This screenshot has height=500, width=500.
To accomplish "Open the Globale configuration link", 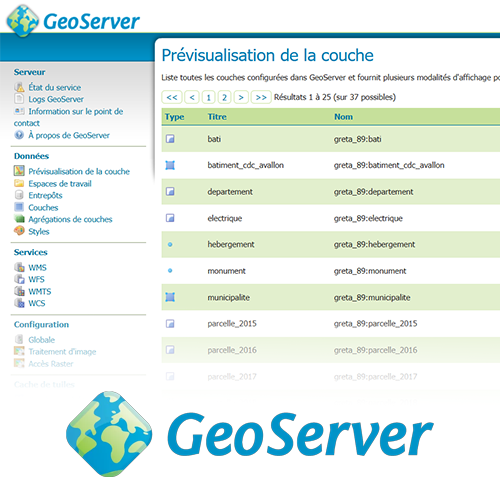I will [x=42, y=340].
